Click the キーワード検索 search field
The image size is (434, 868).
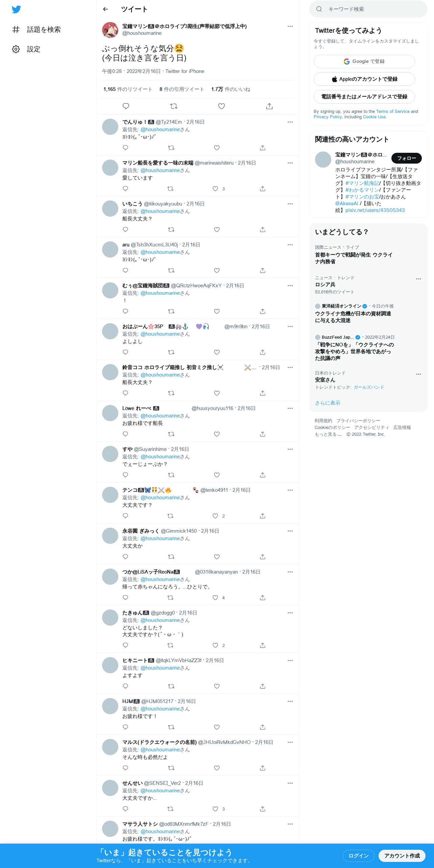(368, 9)
